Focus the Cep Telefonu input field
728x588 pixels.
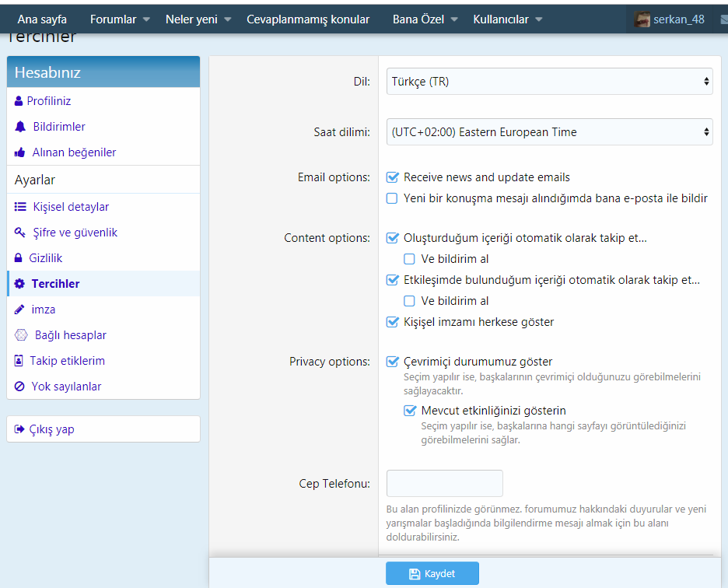pos(444,483)
